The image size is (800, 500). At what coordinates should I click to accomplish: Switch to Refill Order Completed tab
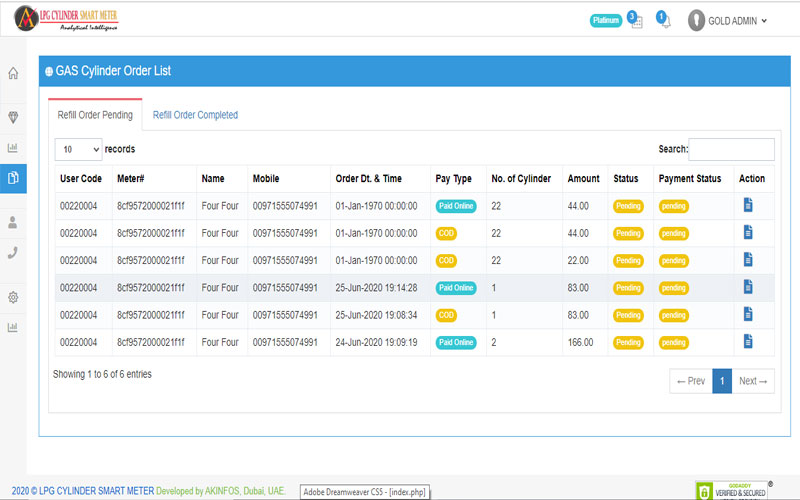(195, 115)
